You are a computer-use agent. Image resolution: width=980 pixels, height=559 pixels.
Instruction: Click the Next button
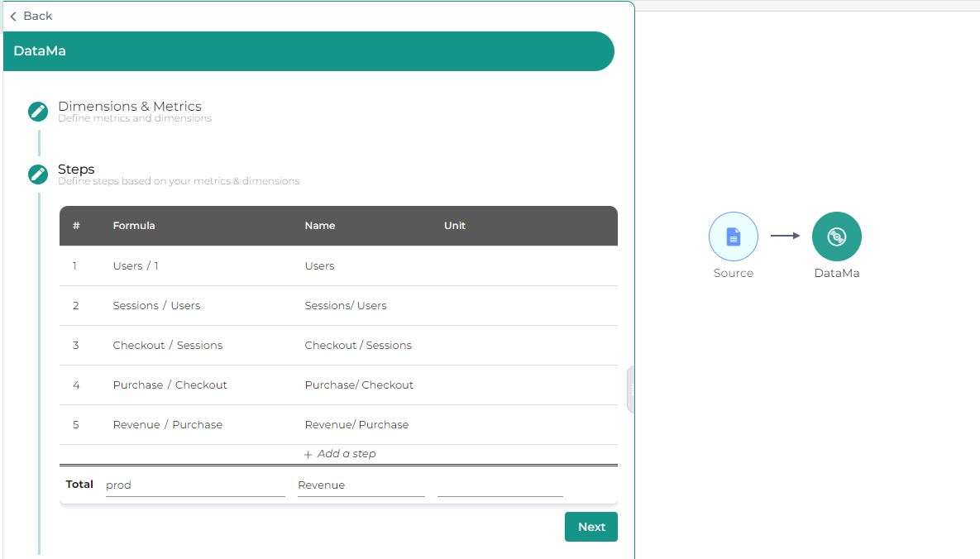coord(591,527)
